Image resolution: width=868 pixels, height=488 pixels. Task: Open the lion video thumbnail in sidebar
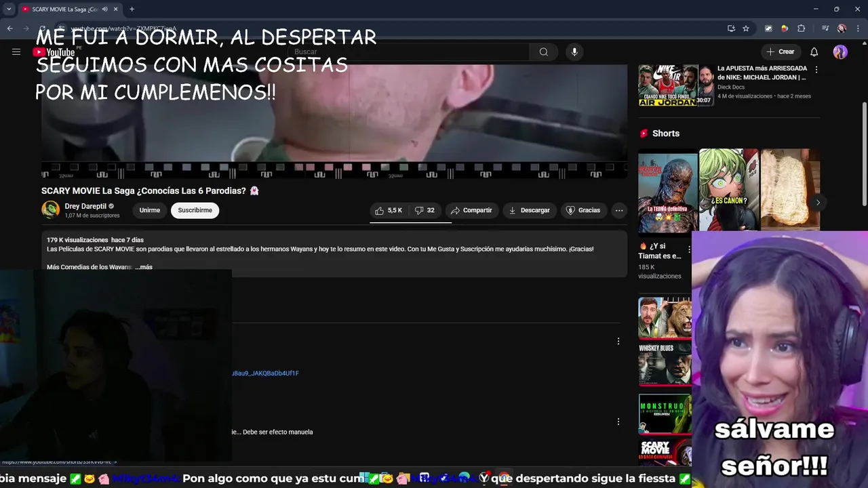pos(665,317)
